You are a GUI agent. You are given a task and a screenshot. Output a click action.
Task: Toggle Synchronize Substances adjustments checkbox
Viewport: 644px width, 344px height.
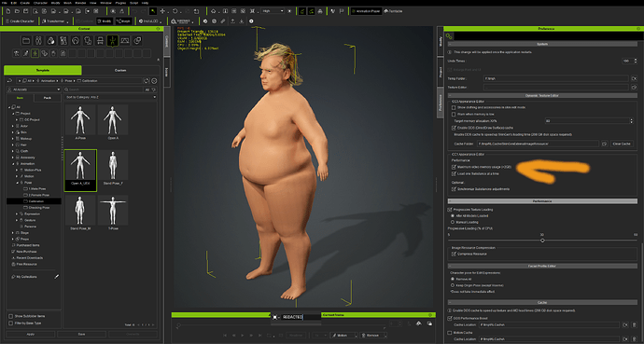pos(454,189)
